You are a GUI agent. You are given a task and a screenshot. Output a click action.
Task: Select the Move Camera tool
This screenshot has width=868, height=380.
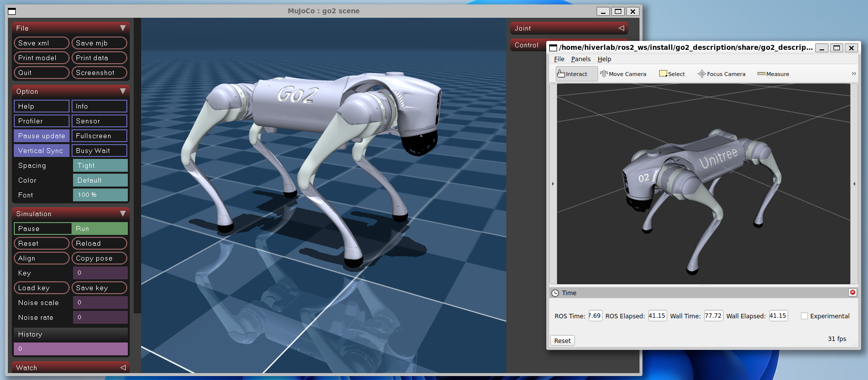pyautogui.click(x=623, y=74)
